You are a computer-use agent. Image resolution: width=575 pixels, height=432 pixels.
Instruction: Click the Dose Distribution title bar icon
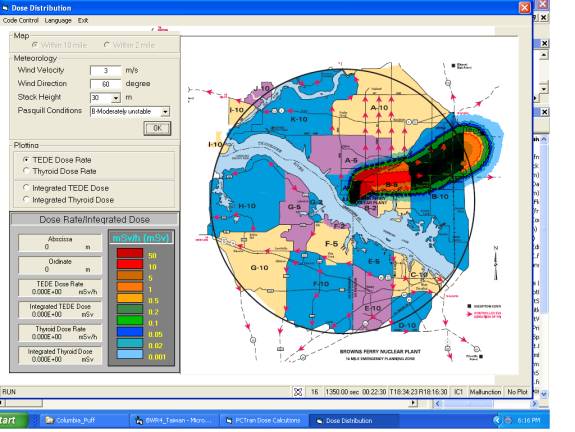5,8
